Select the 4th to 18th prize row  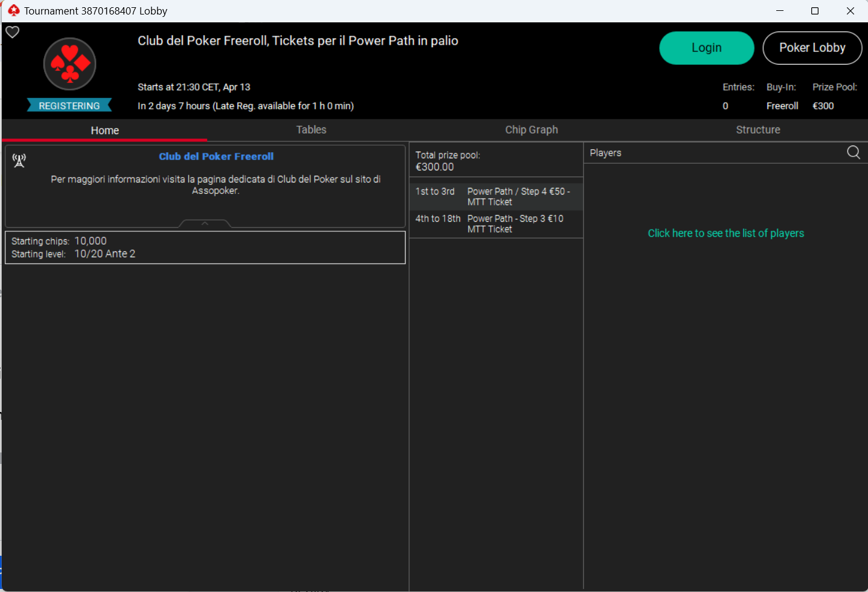tap(496, 224)
